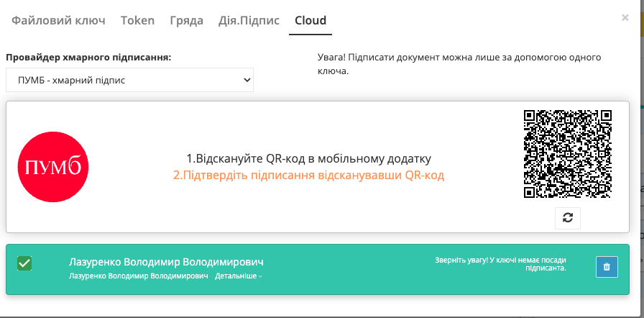Select the Cloud tab
The height and width of the screenshot is (318, 644).
(x=310, y=21)
